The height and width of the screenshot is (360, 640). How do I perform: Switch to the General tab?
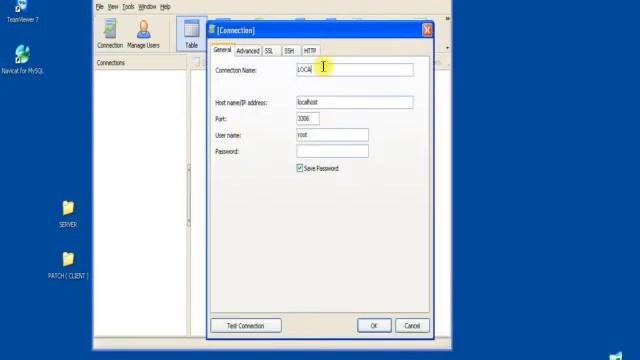coord(222,50)
